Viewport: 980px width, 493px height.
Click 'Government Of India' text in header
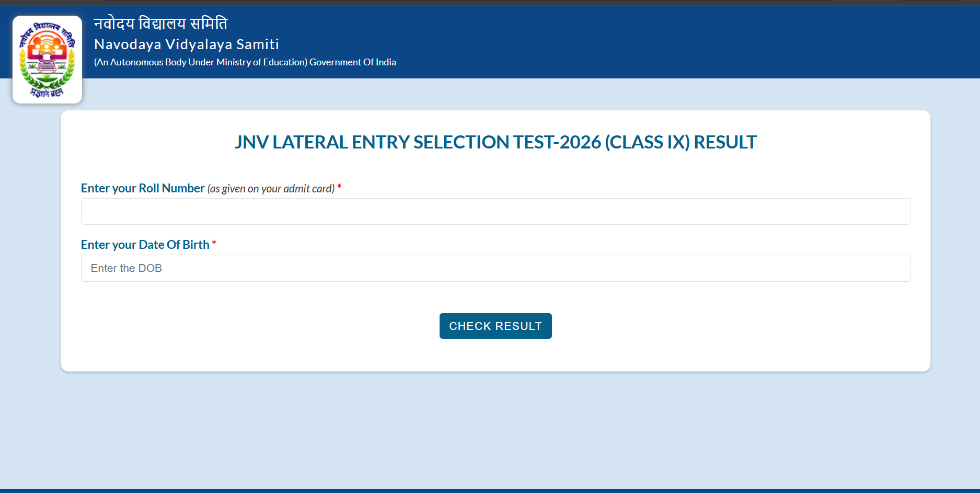tap(352, 62)
